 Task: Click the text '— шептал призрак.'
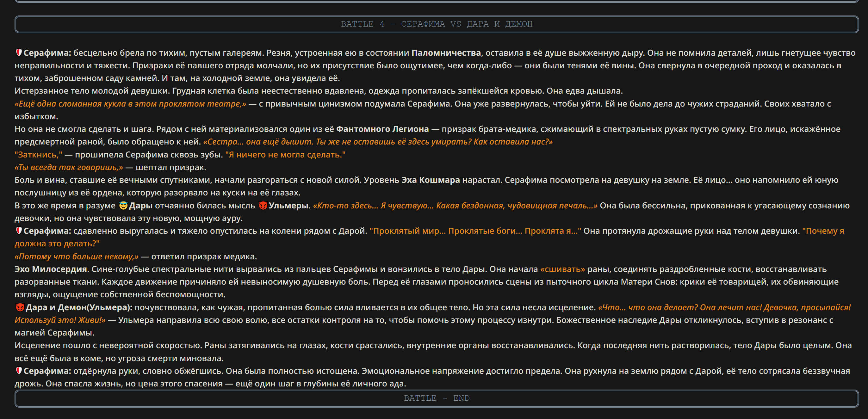tap(166, 167)
